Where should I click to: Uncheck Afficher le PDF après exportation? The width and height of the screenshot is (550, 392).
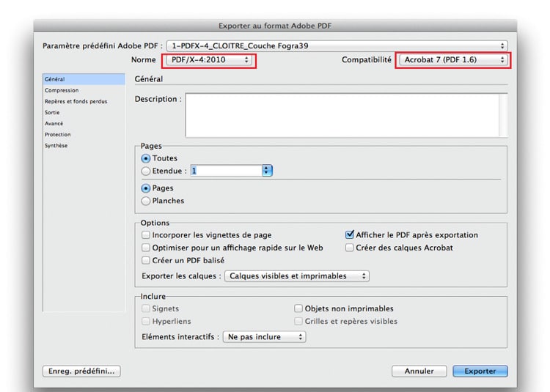tap(349, 234)
